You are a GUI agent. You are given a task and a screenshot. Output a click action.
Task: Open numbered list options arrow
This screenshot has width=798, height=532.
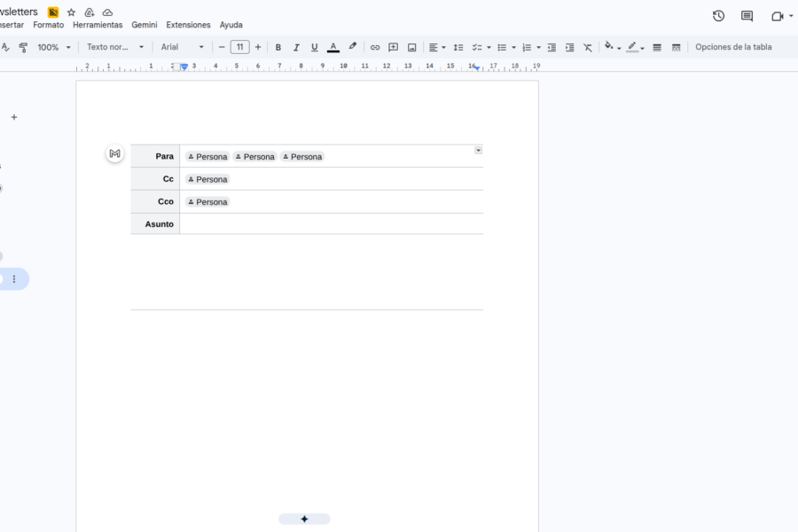point(539,47)
